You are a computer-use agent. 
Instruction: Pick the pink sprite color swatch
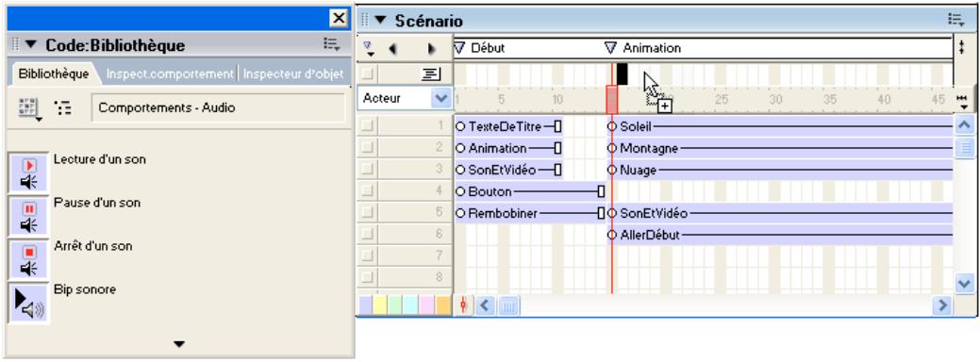(x=427, y=305)
